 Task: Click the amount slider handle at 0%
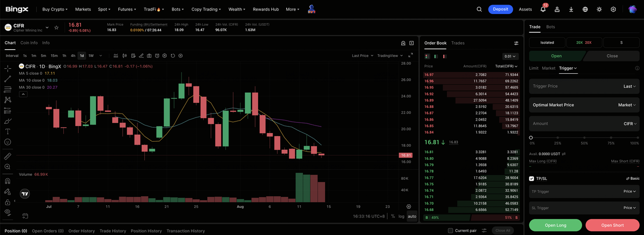(x=531, y=137)
